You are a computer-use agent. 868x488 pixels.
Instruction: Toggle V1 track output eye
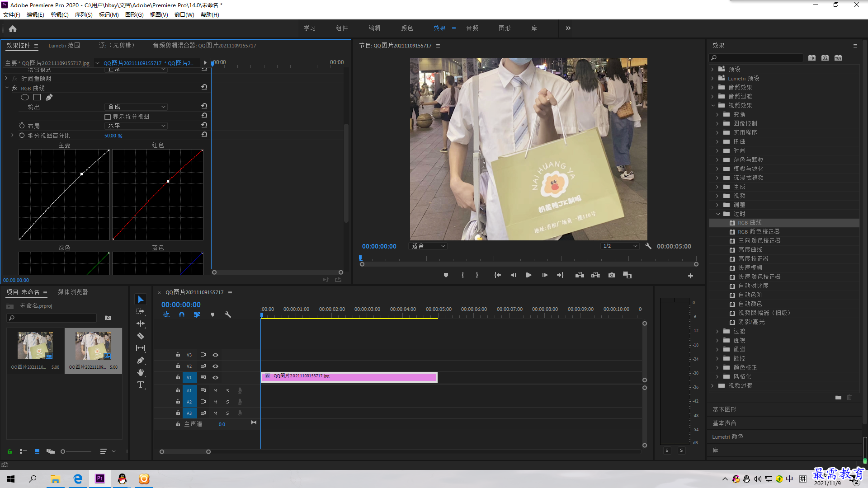click(216, 377)
